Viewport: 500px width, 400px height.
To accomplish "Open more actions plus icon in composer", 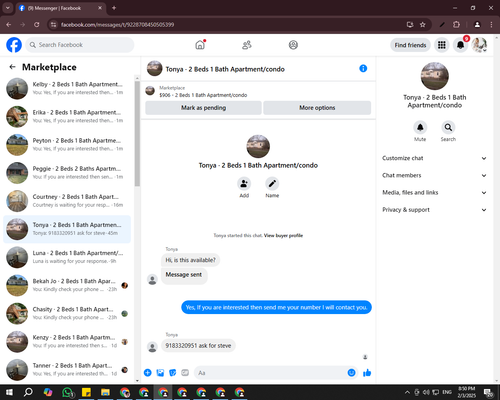I will [148, 373].
